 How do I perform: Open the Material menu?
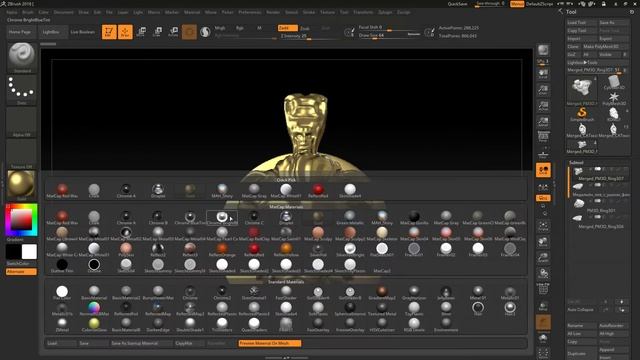click(191, 12)
